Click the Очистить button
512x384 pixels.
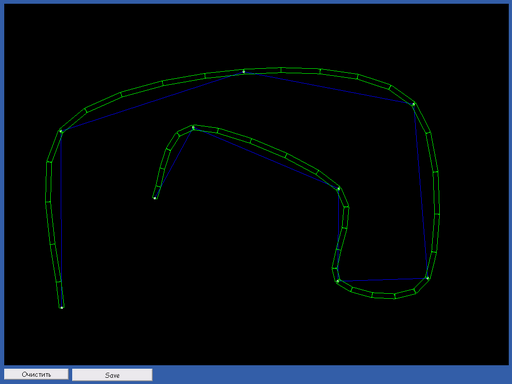click(x=36, y=374)
